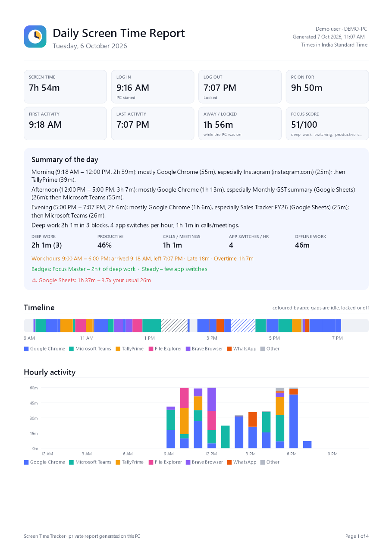Click the Deep Work 2h 1m (3) value

(x=47, y=245)
